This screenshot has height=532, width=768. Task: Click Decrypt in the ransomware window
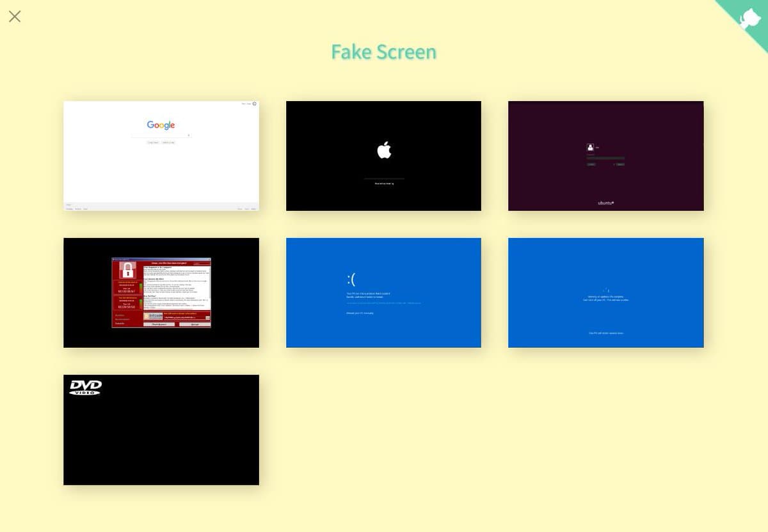[x=193, y=324]
